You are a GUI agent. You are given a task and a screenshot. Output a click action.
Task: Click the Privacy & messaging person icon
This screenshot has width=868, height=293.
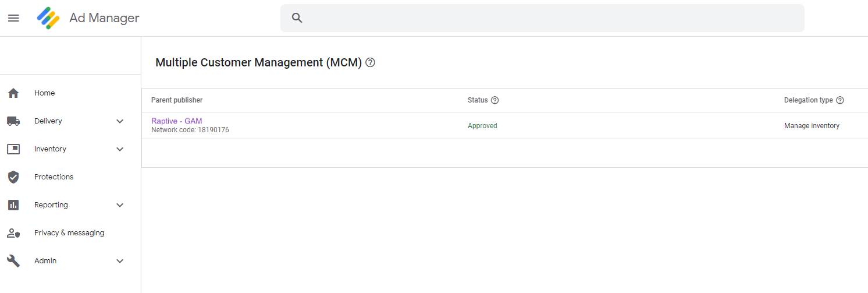[x=13, y=233]
